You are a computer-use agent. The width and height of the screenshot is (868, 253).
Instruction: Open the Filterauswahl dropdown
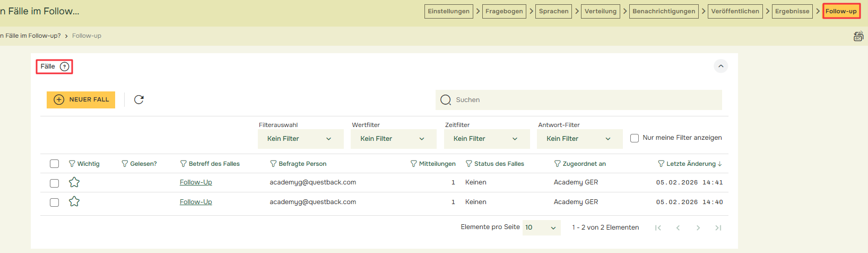(300, 139)
